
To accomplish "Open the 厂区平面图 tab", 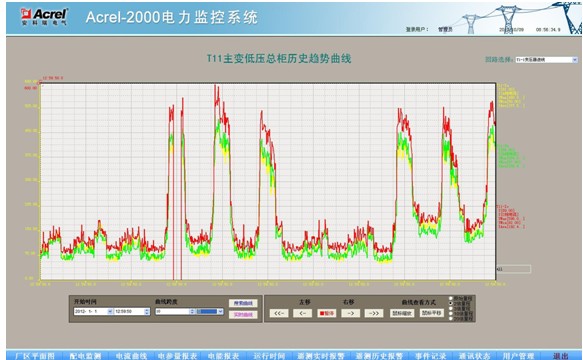I will 35,356.
